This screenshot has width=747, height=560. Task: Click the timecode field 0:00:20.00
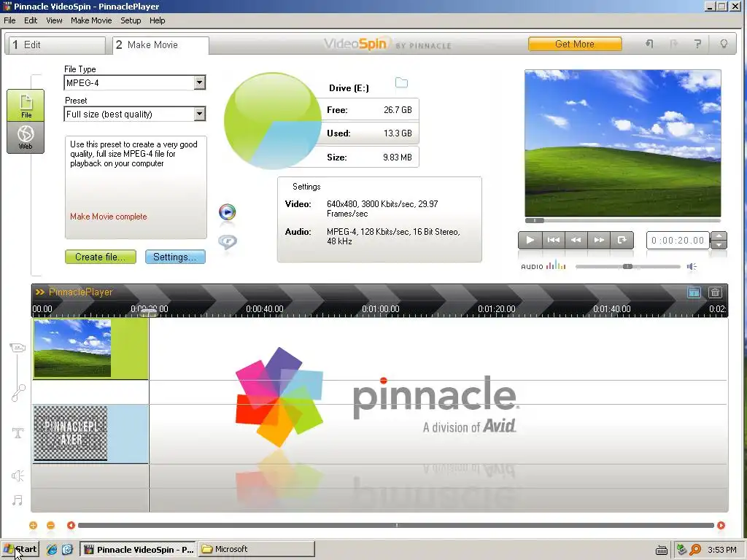[x=678, y=241]
